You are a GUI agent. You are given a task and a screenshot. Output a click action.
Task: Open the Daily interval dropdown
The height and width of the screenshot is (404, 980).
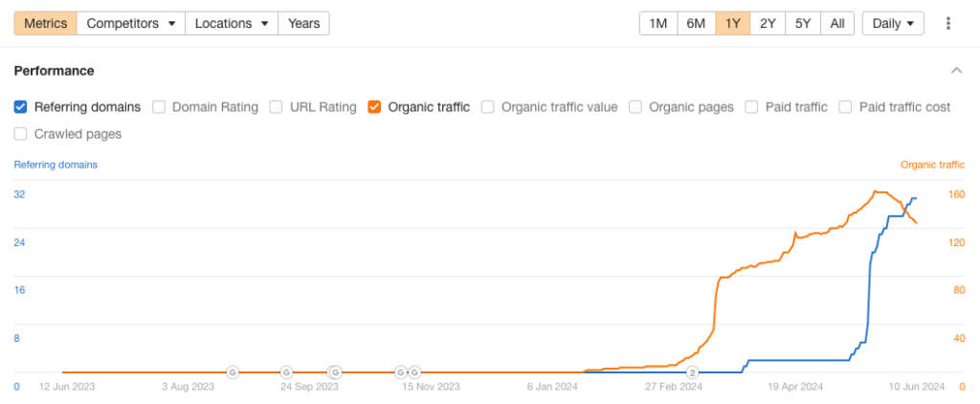pyautogui.click(x=893, y=23)
